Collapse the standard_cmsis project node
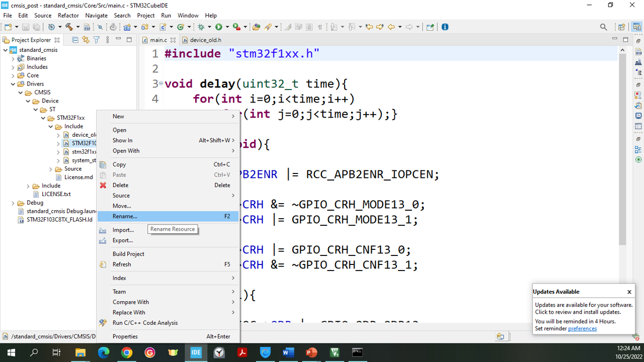 tap(6, 50)
